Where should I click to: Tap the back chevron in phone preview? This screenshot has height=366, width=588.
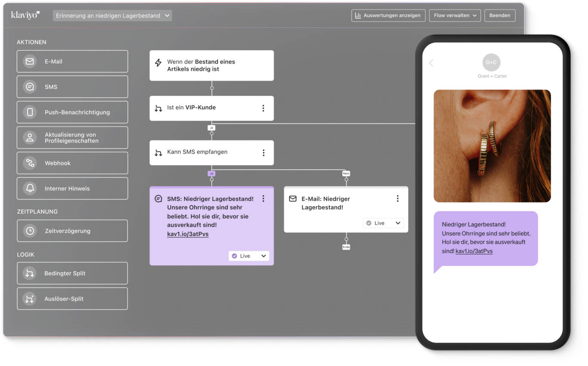pyautogui.click(x=431, y=63)
